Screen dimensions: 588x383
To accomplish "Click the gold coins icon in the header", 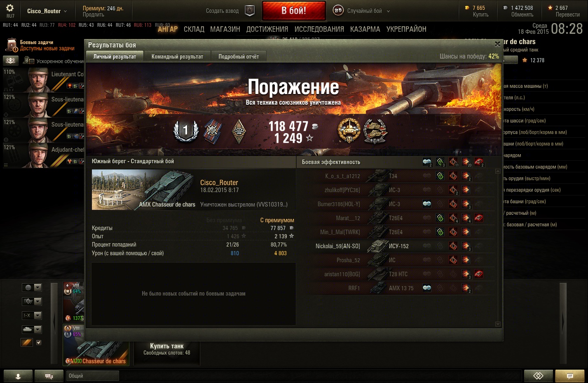I will pyautogui.click(x=467, y=8).
